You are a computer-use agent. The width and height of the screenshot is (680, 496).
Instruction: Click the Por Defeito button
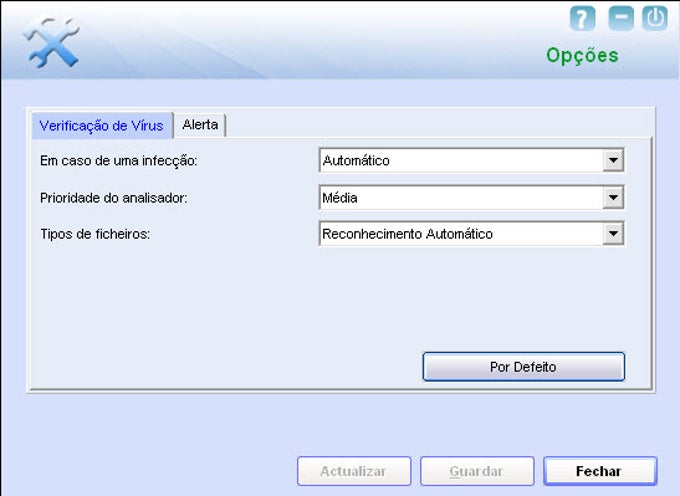coord(523,367)
